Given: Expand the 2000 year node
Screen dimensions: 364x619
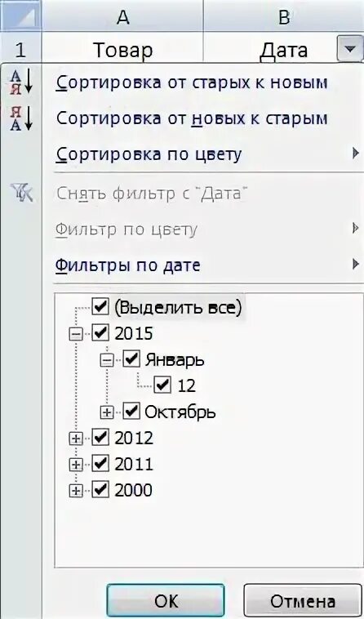Looking at the screenshot, I should click(x=75, y=491).
